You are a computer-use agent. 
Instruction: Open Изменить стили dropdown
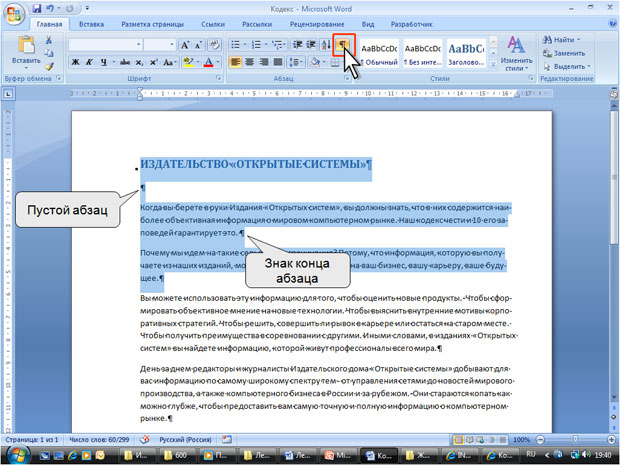pyautogui.click(x=516, y=54)
